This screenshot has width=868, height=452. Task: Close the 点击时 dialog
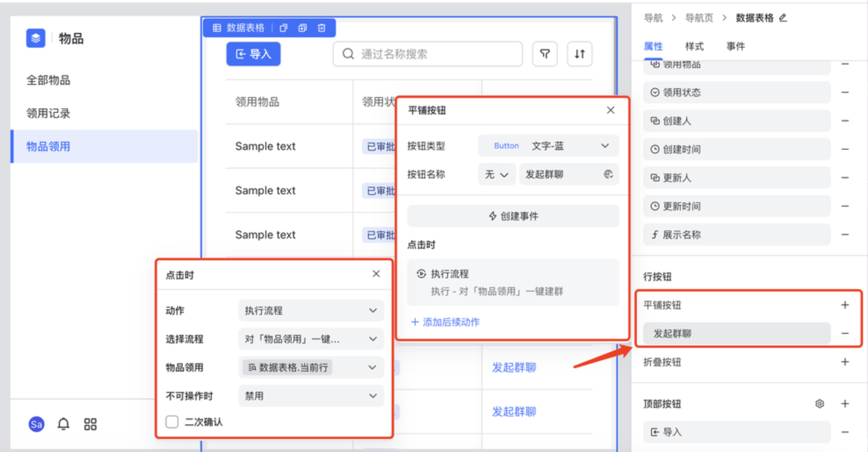[376, 274]
